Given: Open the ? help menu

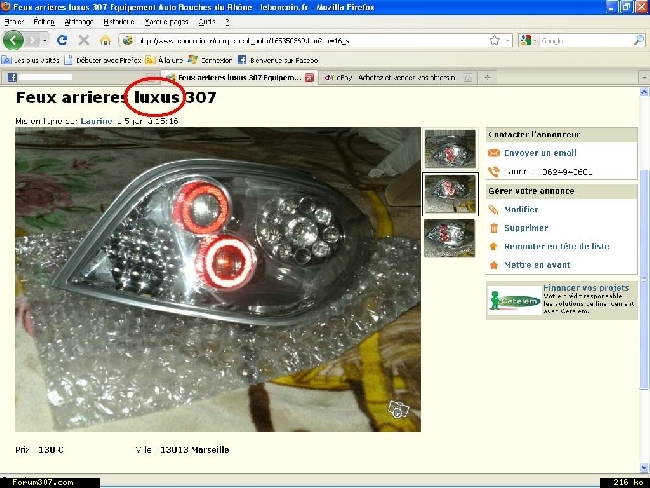Looking at the screenshot, I should pyautogui.click(x=227, y=22).
